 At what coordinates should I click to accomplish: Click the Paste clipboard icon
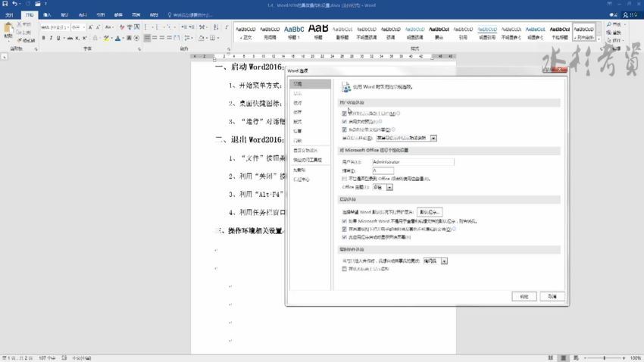[x=8, y=29]
